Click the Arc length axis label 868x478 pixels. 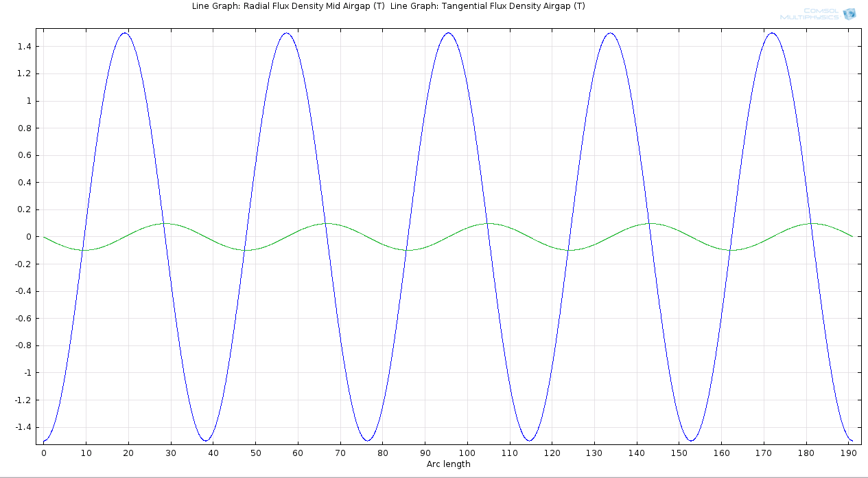click(x=448, y=464)
